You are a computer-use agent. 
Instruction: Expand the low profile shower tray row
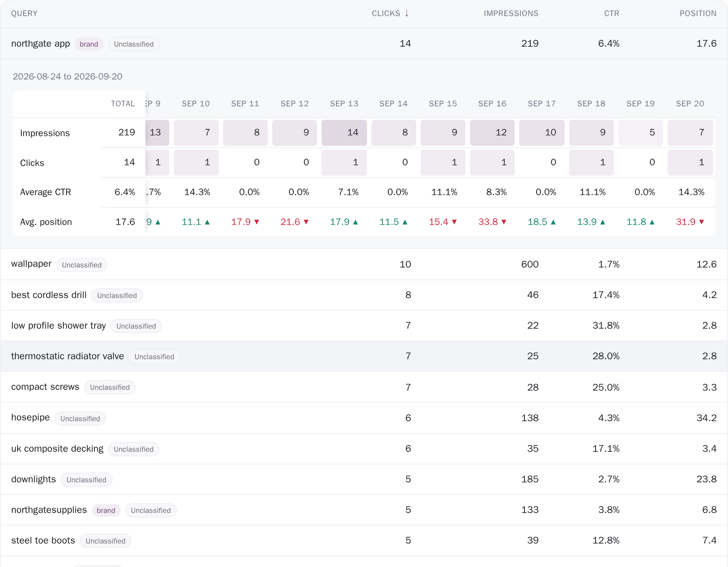364,325
